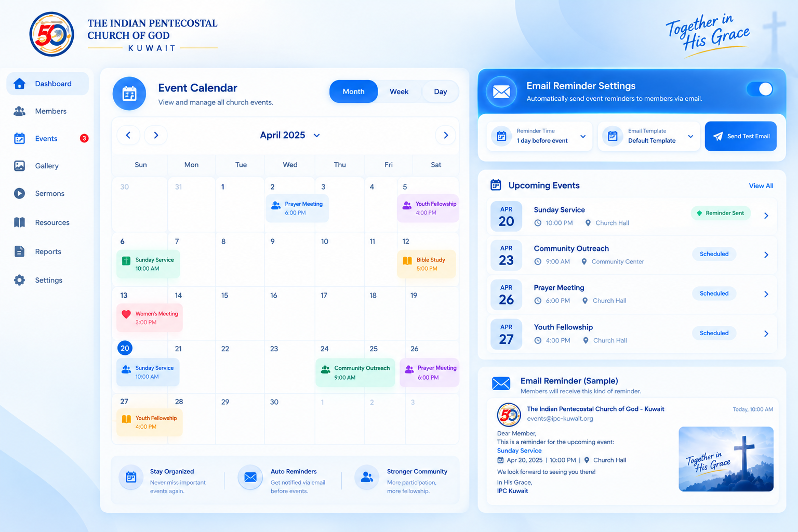Click the Event Calendar round header icon

[129, 94]
